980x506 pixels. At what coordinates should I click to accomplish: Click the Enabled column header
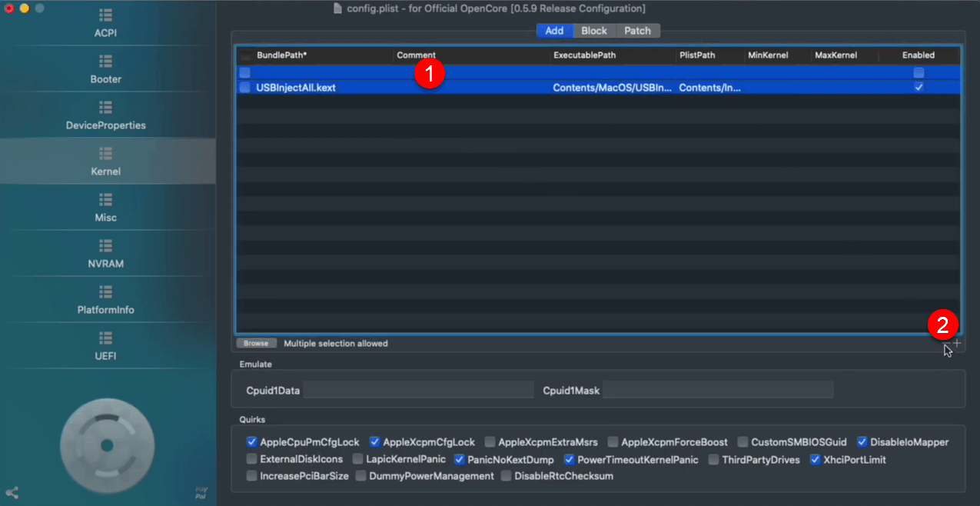pyautogui.click(x=919, y=55)
